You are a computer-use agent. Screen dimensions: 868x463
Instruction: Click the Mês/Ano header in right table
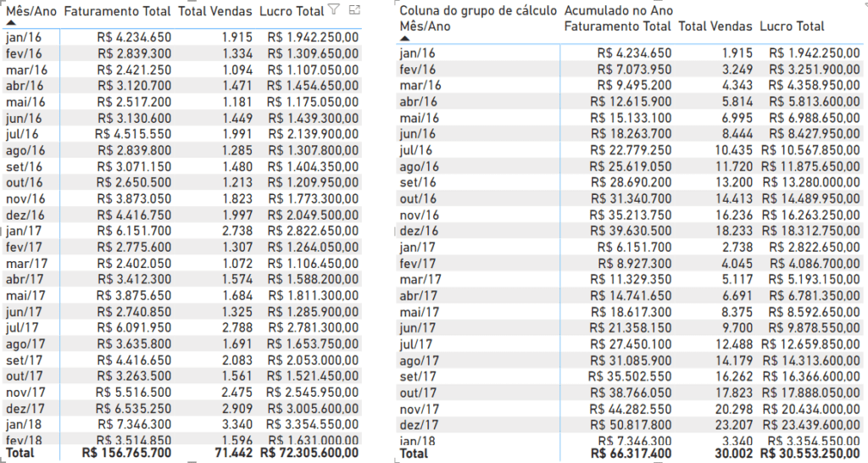425,26
